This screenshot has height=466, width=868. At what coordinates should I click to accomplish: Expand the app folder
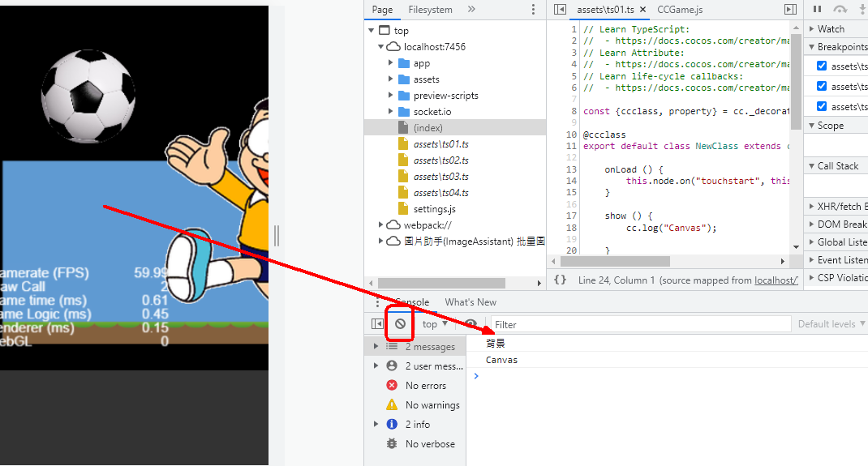(390, 63)
